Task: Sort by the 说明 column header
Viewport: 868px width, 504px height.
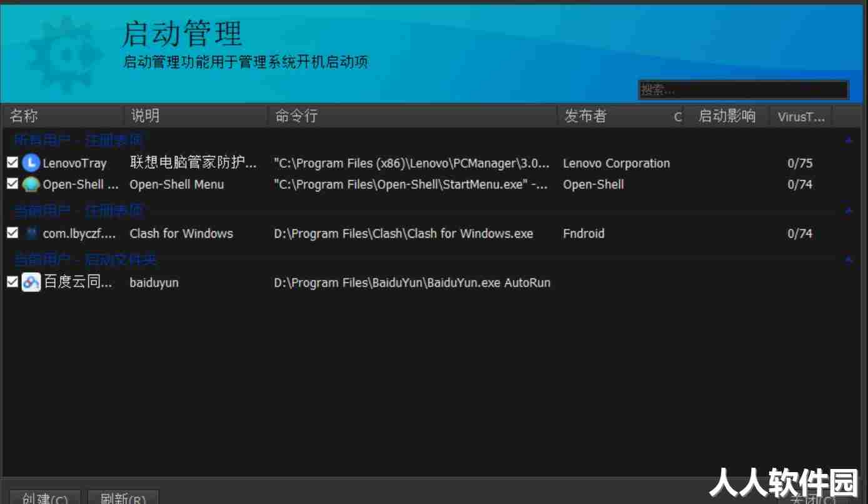Action: [196, 116]
